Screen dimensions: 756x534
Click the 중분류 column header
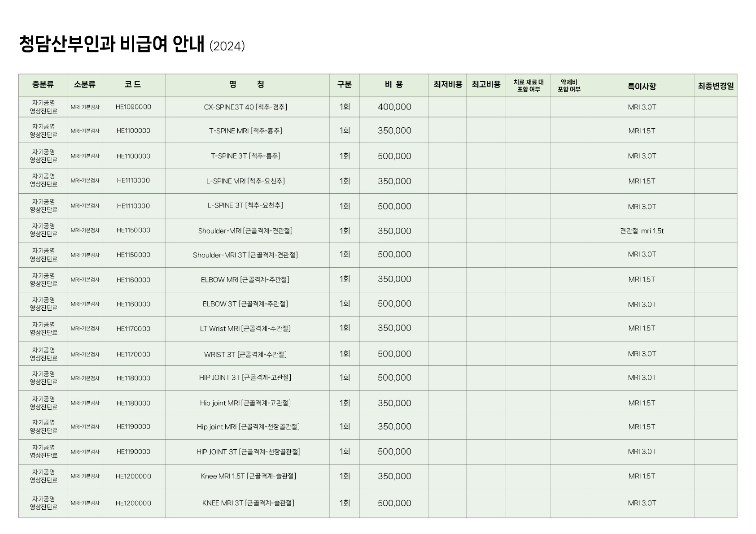pos(43,85)
